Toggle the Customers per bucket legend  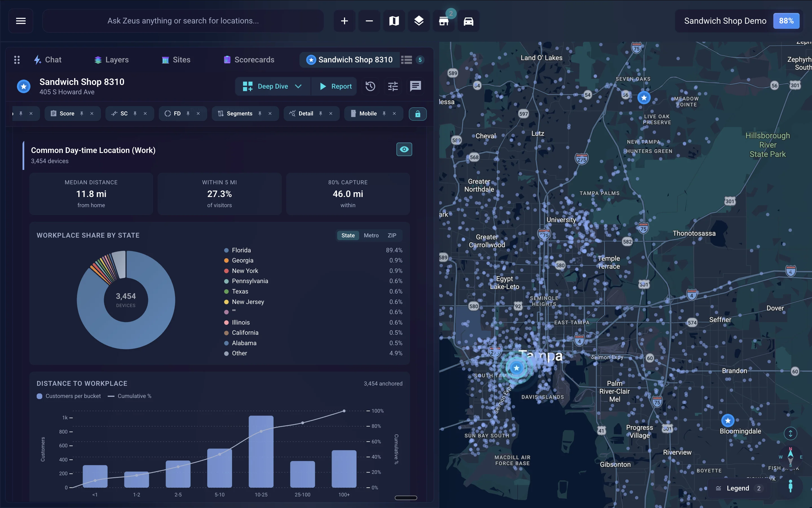(x=69, y=396)
